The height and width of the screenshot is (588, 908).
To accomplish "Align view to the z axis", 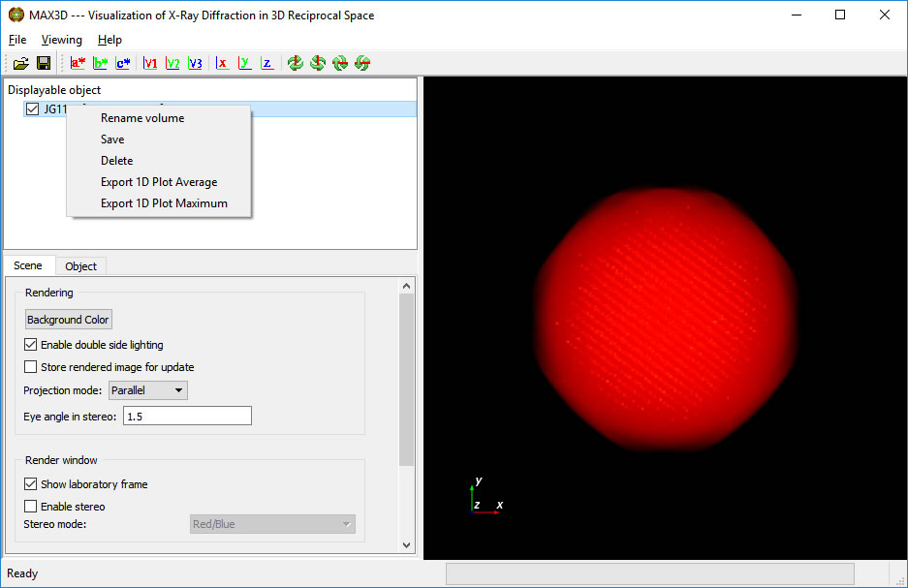I will (266, 63).
